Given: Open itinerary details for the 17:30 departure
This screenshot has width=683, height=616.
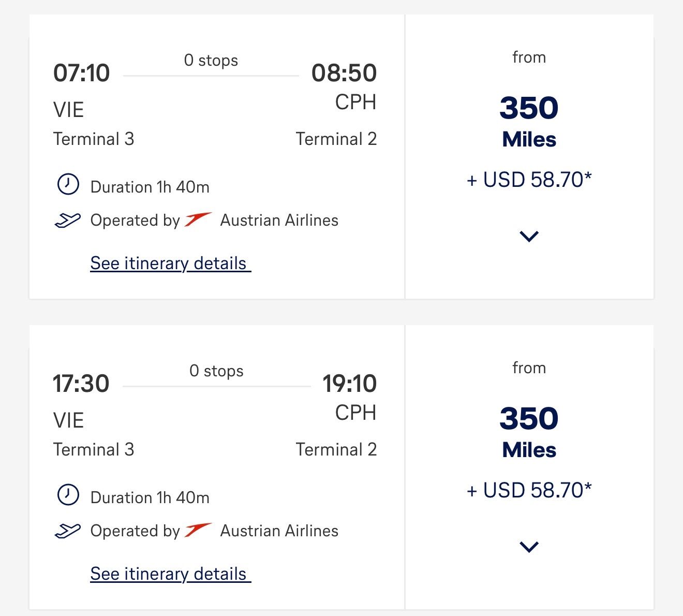Looking at the screenshot, I should coord(170,574).
